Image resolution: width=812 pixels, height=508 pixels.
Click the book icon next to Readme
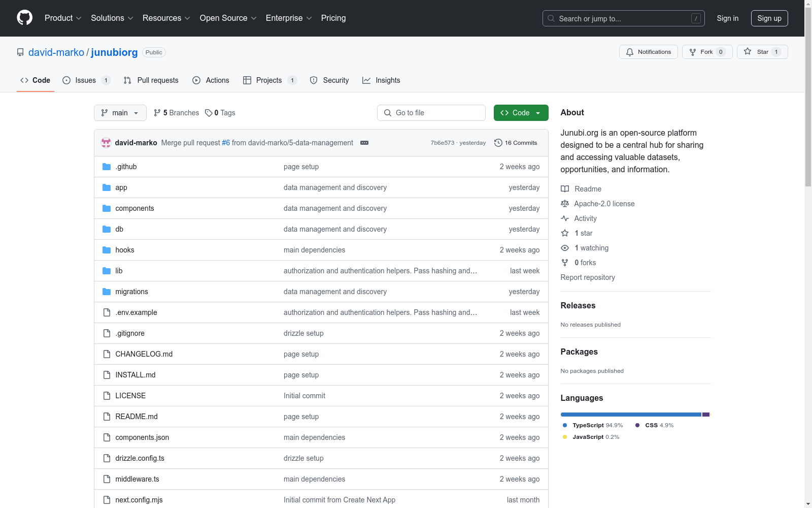[565, 189]
